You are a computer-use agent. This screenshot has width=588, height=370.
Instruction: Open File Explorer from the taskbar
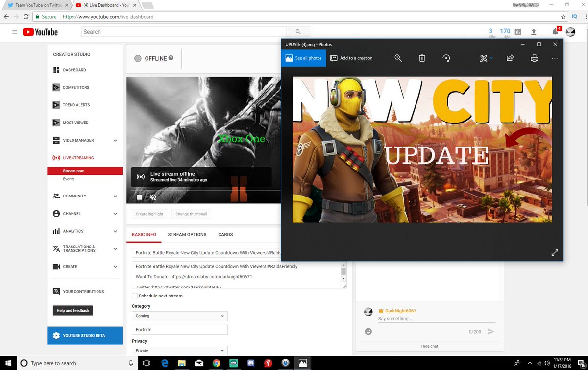182,363
